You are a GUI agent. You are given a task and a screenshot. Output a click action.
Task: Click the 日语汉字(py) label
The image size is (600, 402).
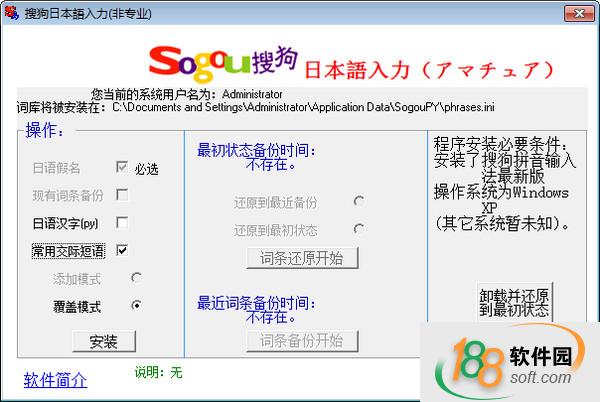coord(65,224)
